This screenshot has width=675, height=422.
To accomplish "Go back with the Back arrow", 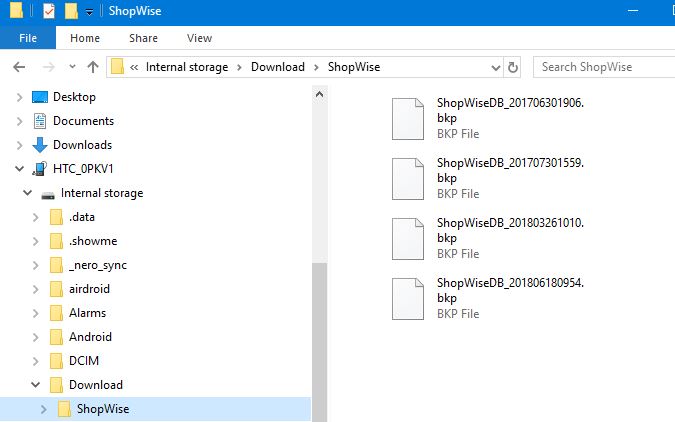I will click(x=19, y=67).
